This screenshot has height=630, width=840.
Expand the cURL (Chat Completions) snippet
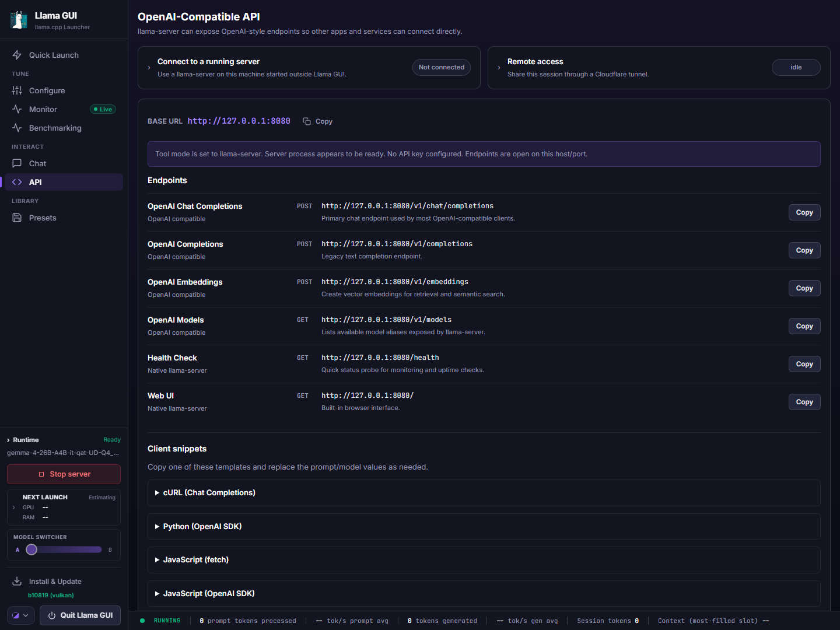[484, 493]
